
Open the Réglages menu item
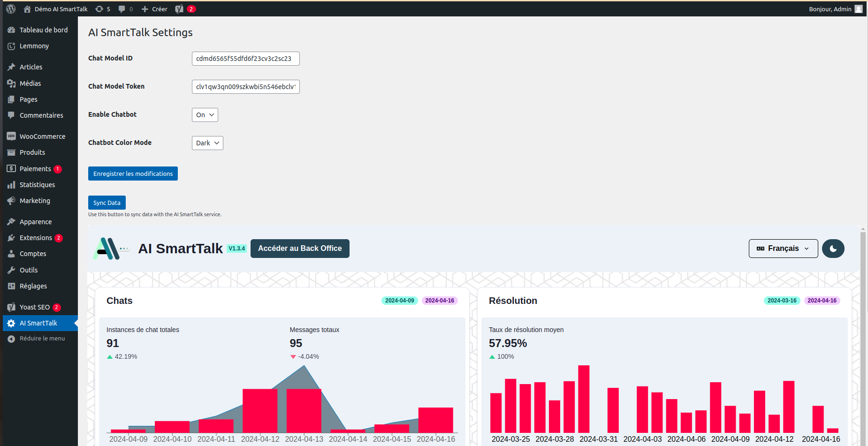[40, 286]
